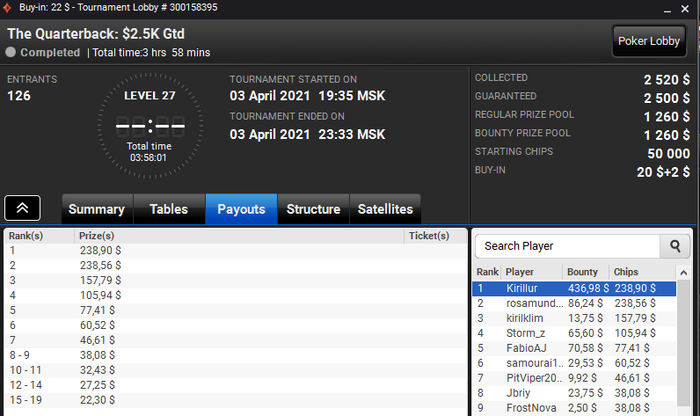Click the tournament start time 19:35 MSK
The height and width of the screenshot is (416, 700).
[352, 96]
